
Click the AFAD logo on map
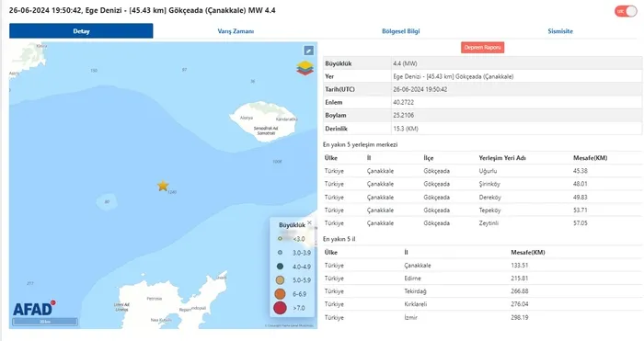click(x=34, y=309)
